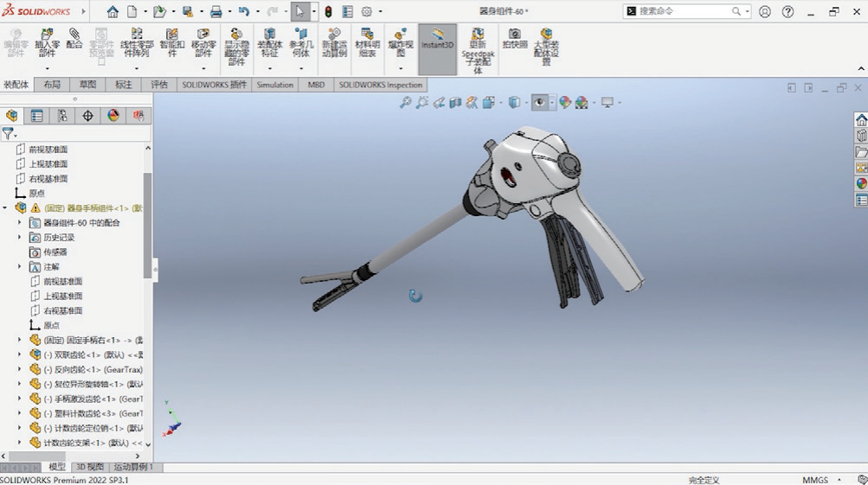Image resolution: width=868 pixels, height=485 pixels.
Task: Open the ConfigurationManager tab icon in the left panel
Action: tap(62, 116)
